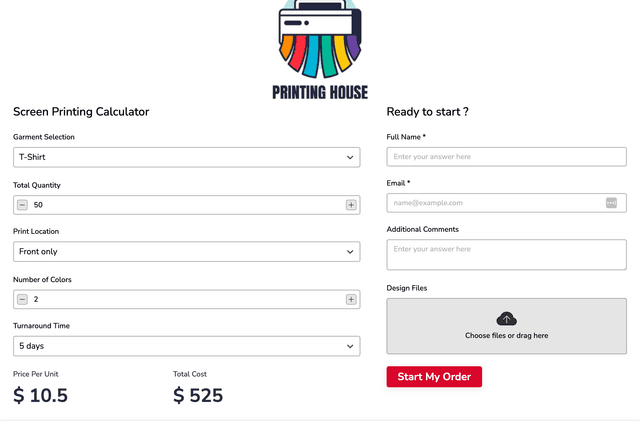Select the Additional Comments text area

pyautogui.click(x=506, y=255)
